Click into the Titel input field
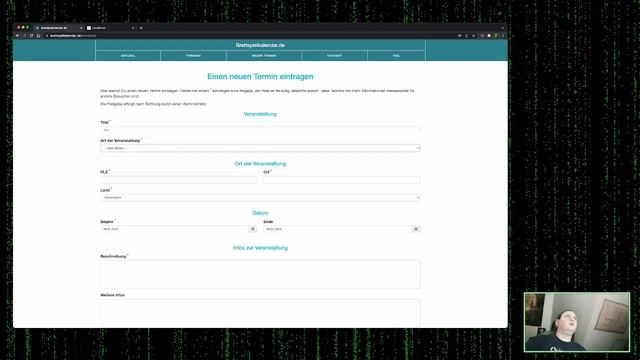Viewport: 640px width, 360px height. tap(260, 130)
